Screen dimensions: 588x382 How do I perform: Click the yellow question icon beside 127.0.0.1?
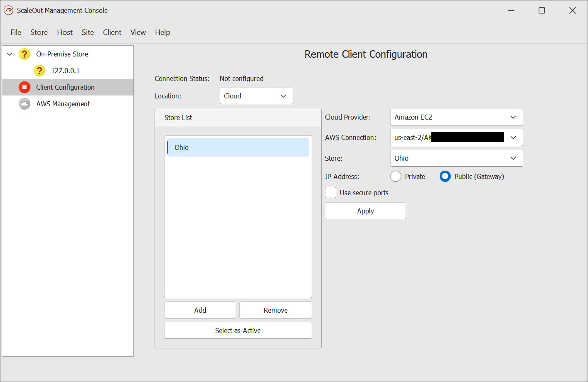pyautogui.click(x=39, y=71)
